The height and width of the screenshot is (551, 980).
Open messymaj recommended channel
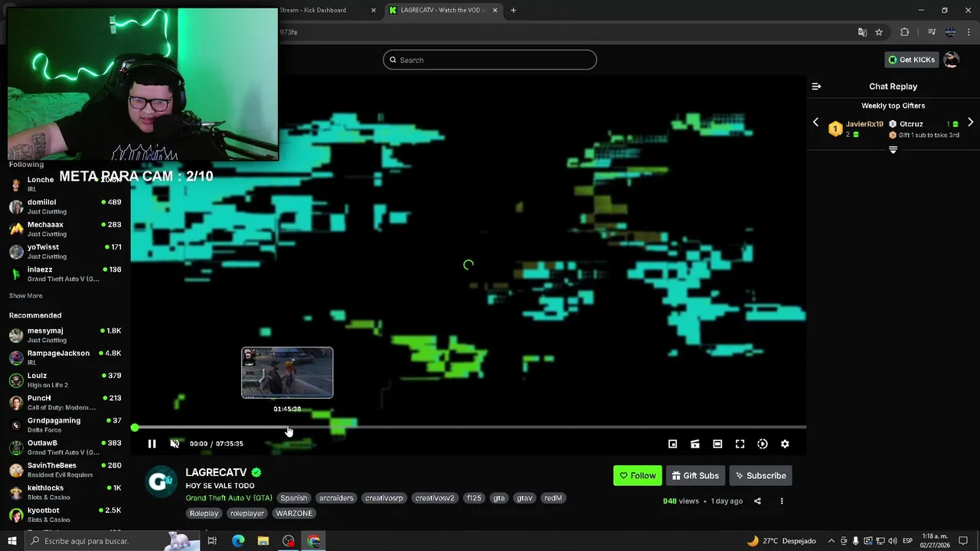click(x=65, y=335)
